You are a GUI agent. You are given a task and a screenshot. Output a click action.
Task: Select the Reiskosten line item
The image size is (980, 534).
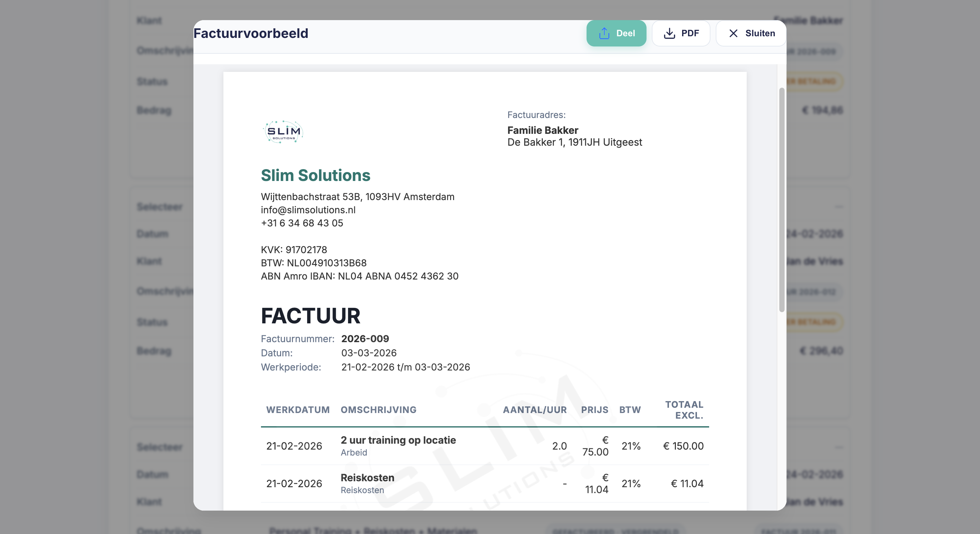point(367,478)
